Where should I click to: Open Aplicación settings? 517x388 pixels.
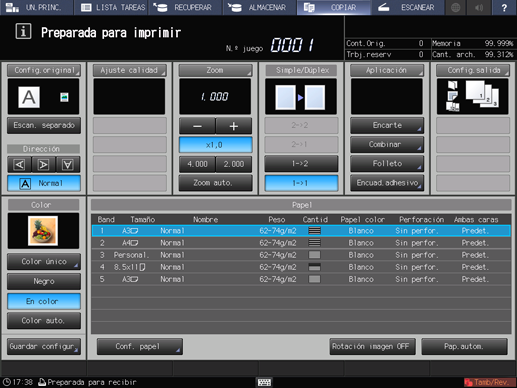(387, 70)
